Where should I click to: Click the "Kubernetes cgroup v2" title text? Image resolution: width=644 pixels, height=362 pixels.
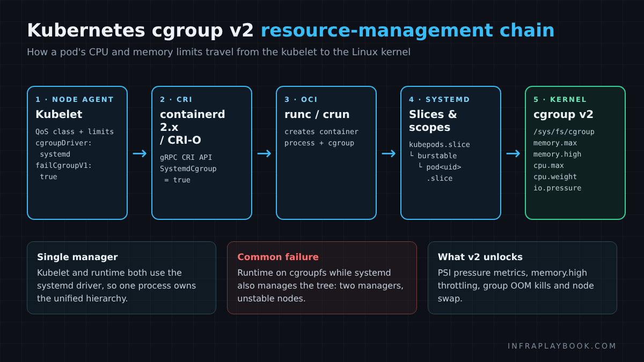click(x=140, y=31)
